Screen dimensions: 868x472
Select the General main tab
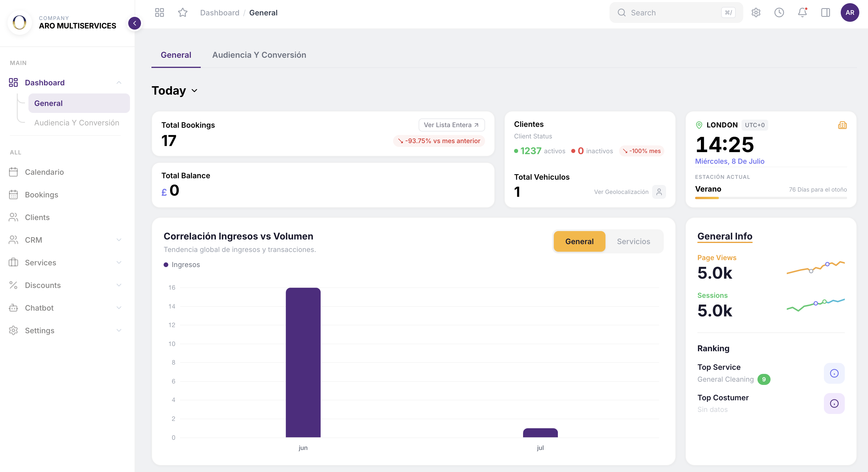[x=176, y=55]
